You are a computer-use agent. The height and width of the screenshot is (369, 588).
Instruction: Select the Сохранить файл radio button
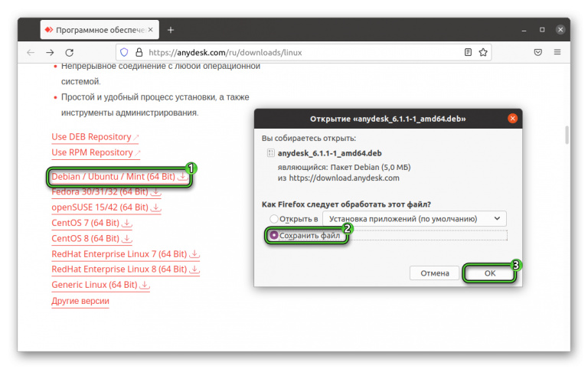(x=274, y=236)
